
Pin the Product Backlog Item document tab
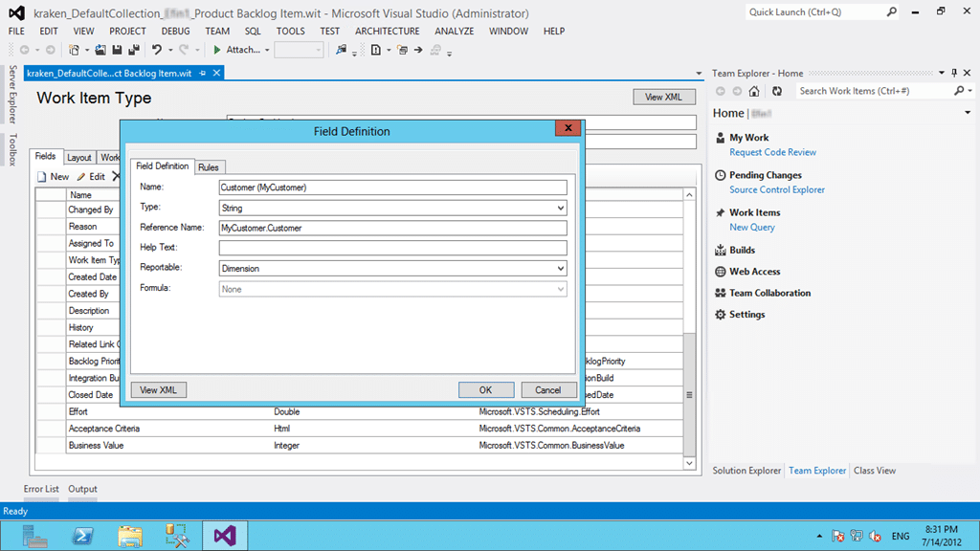[x=203, y=73]
